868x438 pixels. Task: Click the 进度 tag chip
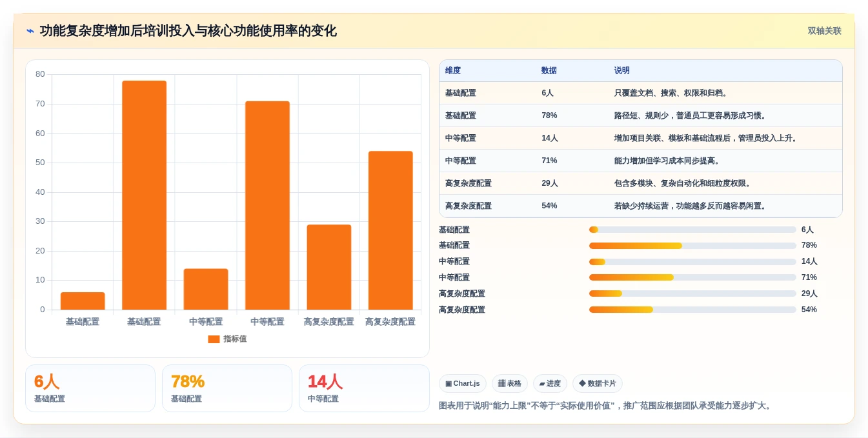pyautogui.click(x=550, y=384)
